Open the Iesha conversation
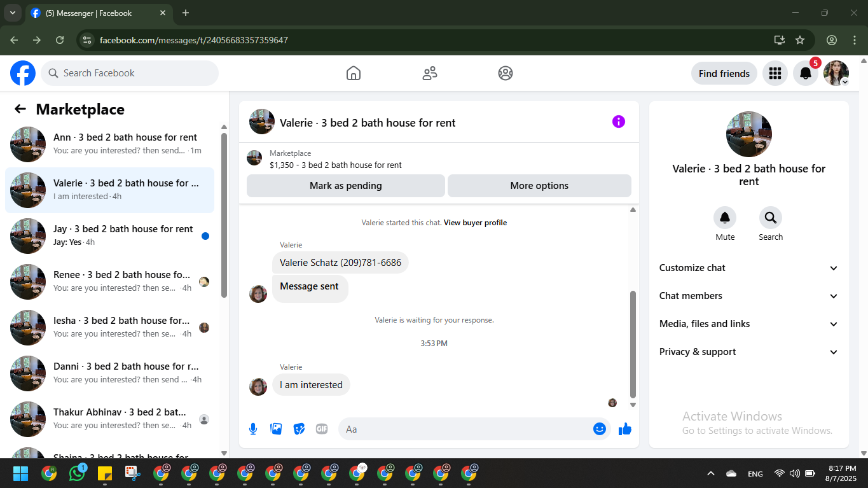 [109, 328]
